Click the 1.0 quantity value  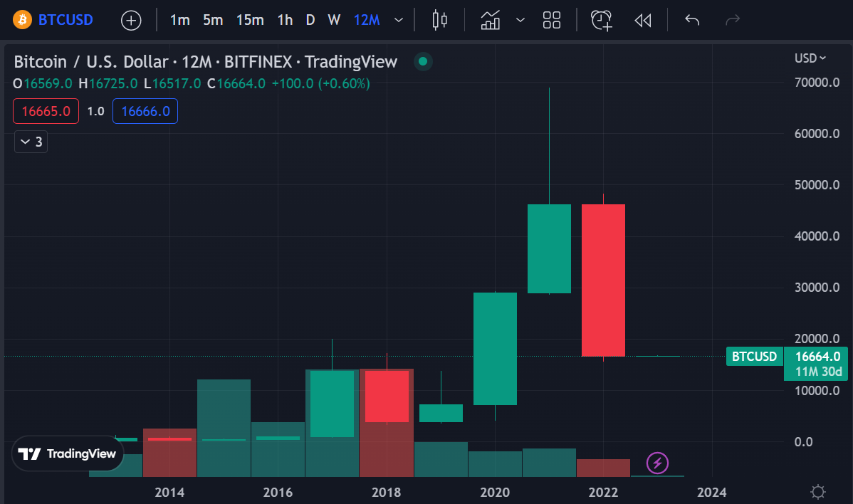pos(95,112)
